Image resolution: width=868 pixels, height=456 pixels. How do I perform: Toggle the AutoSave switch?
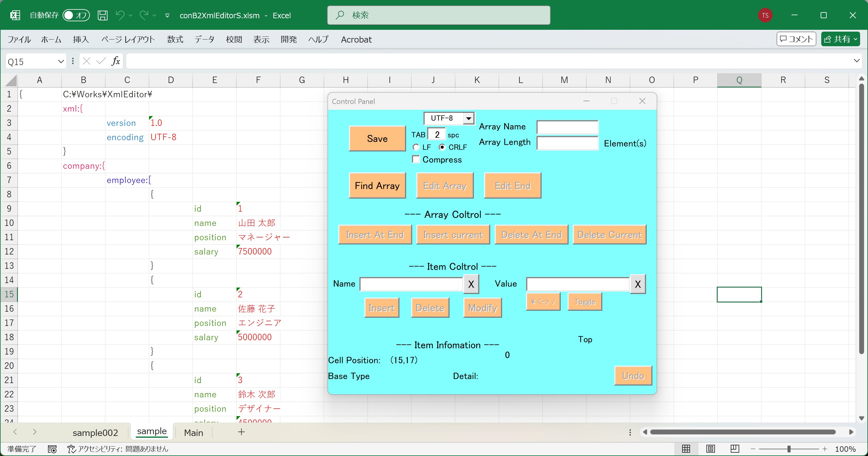pyautogui.click(x=76, y=15)
